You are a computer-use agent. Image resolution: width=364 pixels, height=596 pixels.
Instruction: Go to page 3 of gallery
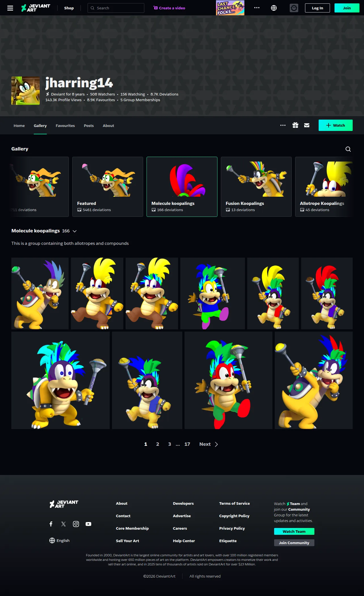click(x=170, y=444)
